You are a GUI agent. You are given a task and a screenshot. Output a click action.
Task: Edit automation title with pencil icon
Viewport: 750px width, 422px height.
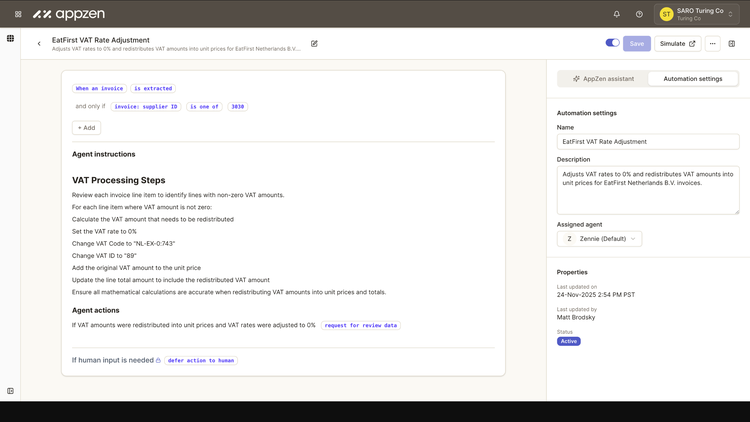[314, 44]
